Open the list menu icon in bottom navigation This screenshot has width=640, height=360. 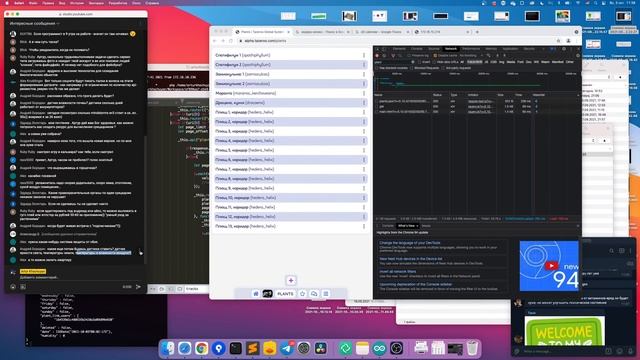tap(326, 293)
